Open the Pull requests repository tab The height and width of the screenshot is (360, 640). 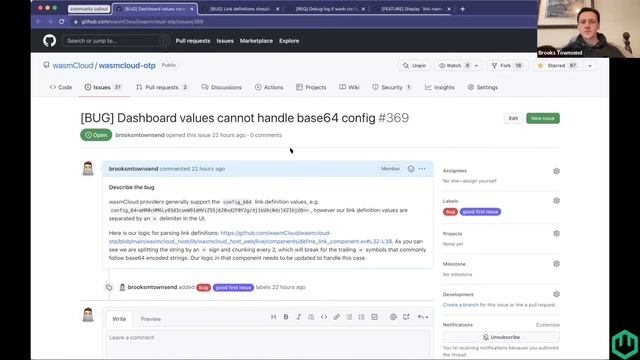[x=162, y=87]
